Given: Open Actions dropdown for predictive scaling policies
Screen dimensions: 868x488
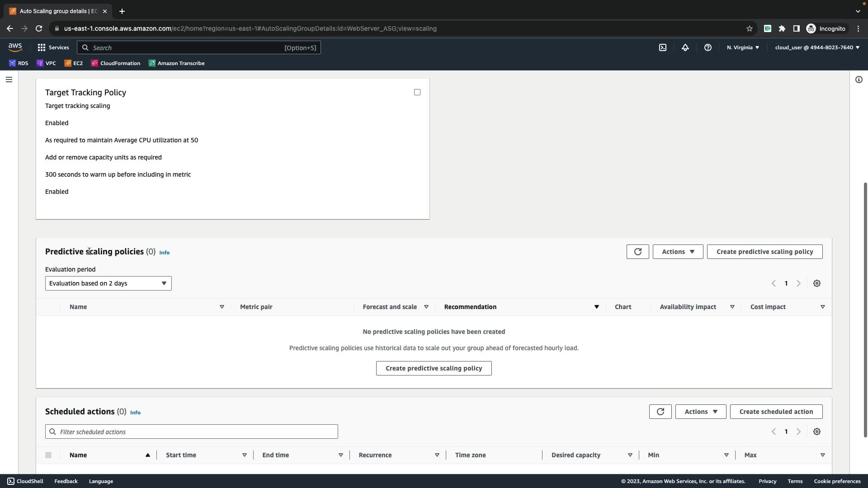Looking at the screenshot, I should (x=677, y=252).
